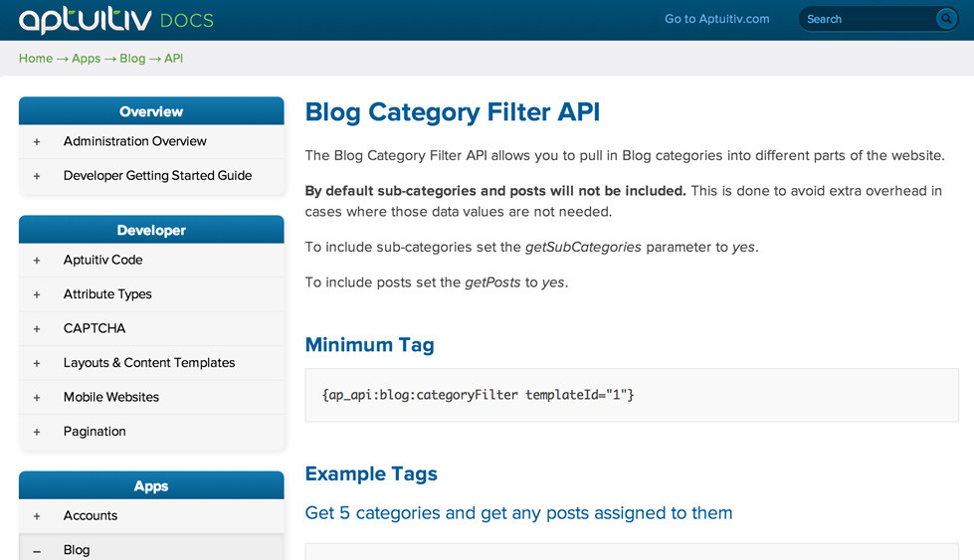Expand the Mobile Websites plus icon
This screenshot has height=560, width=974.
[x=37, y=397]
